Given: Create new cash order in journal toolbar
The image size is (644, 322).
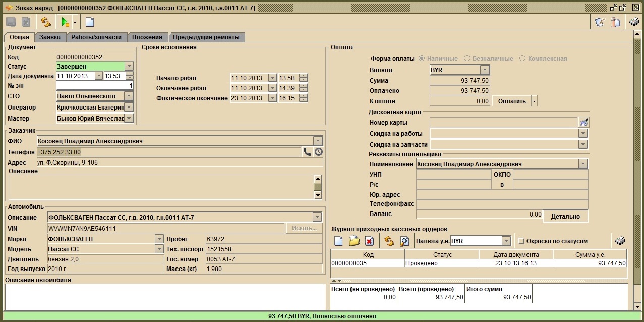Looking at the screenshot, I should tap(338, 241).
